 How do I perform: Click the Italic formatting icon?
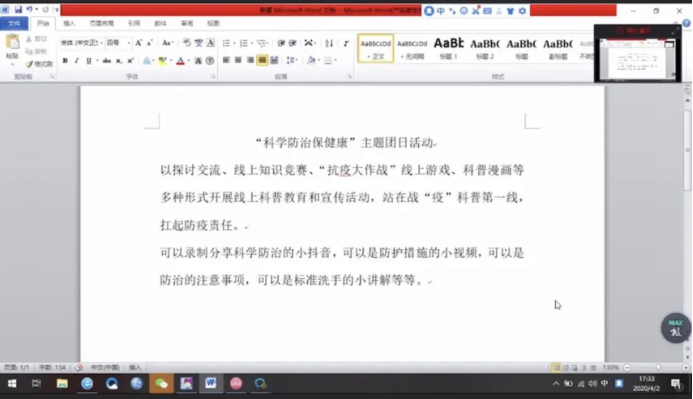point(76,61)
